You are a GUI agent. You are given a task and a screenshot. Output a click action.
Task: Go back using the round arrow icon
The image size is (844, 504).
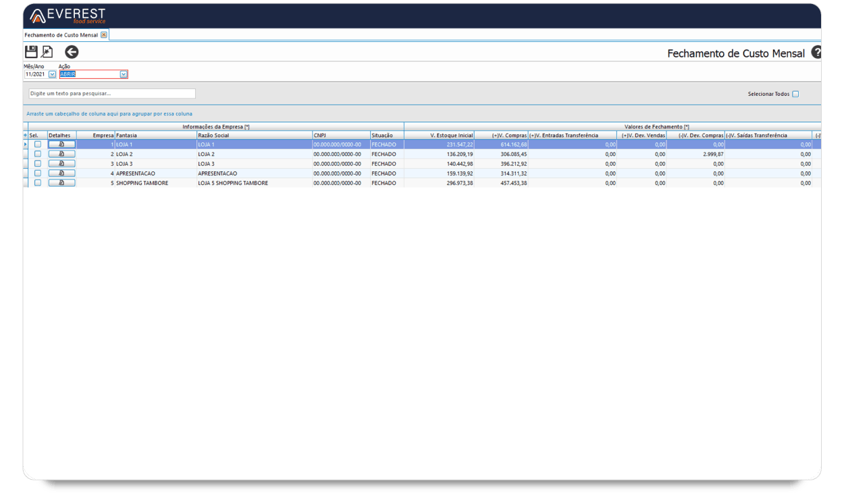pos(72,52)
